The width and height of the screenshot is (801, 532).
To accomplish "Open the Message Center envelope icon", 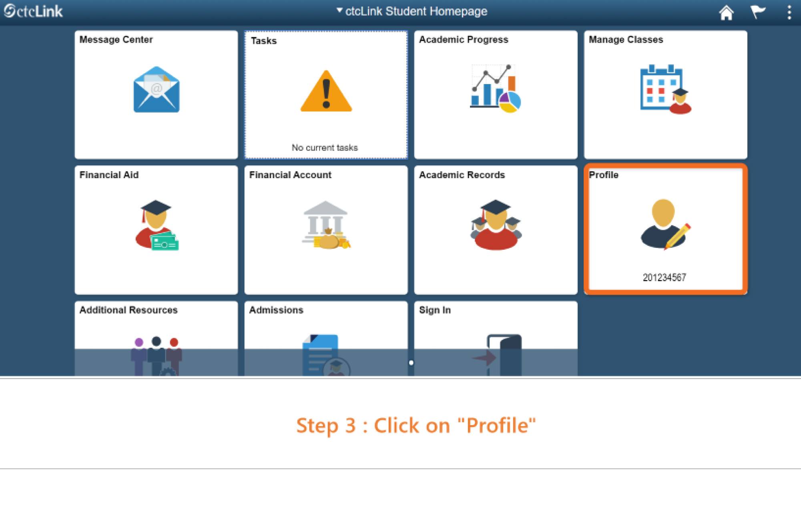I will click(x=156, y=90).
